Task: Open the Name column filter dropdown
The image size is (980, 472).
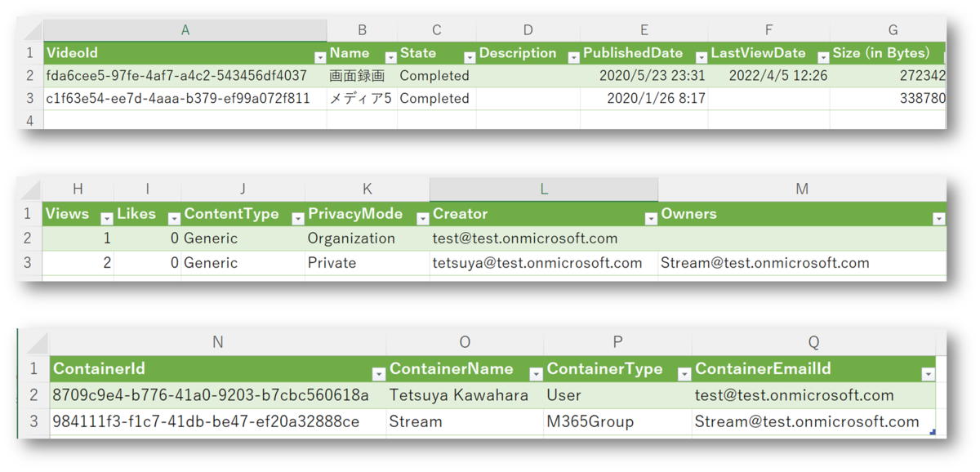Action: click(390, 57)
